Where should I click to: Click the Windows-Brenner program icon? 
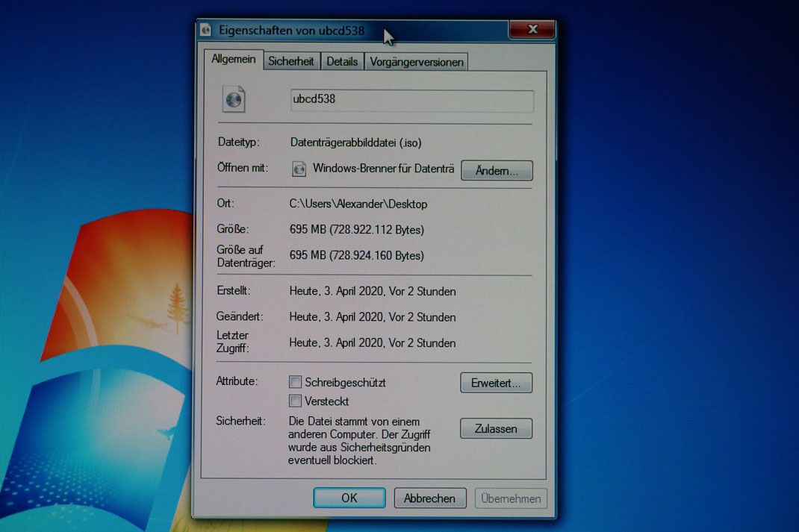click(x=299, y=169)
